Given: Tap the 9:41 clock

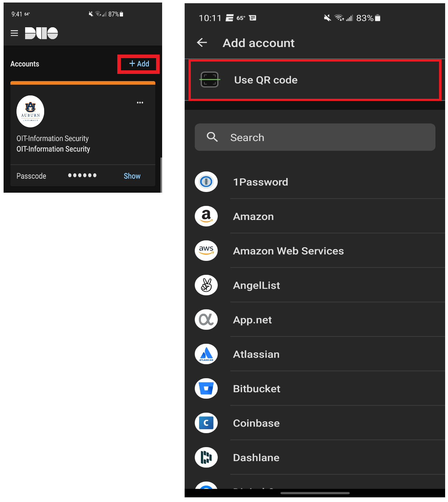Looking at the screenshot, I should (x=17, y=14).
